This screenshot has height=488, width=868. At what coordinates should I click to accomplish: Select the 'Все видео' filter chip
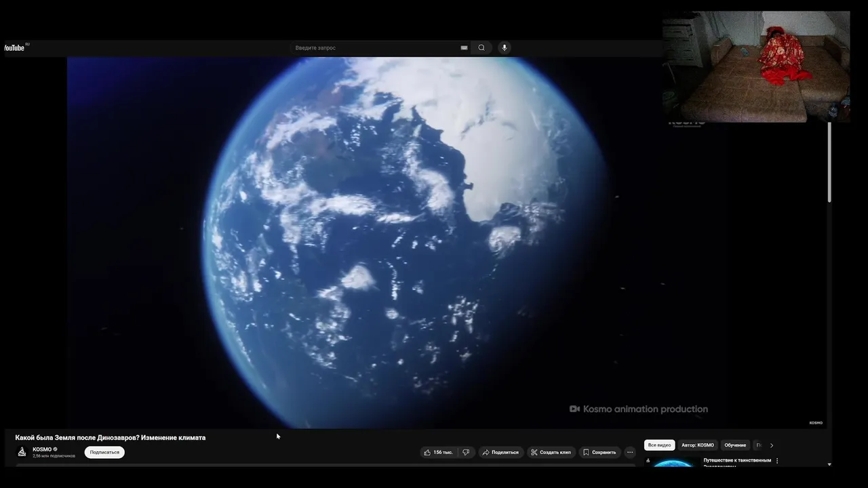[659, 445]
